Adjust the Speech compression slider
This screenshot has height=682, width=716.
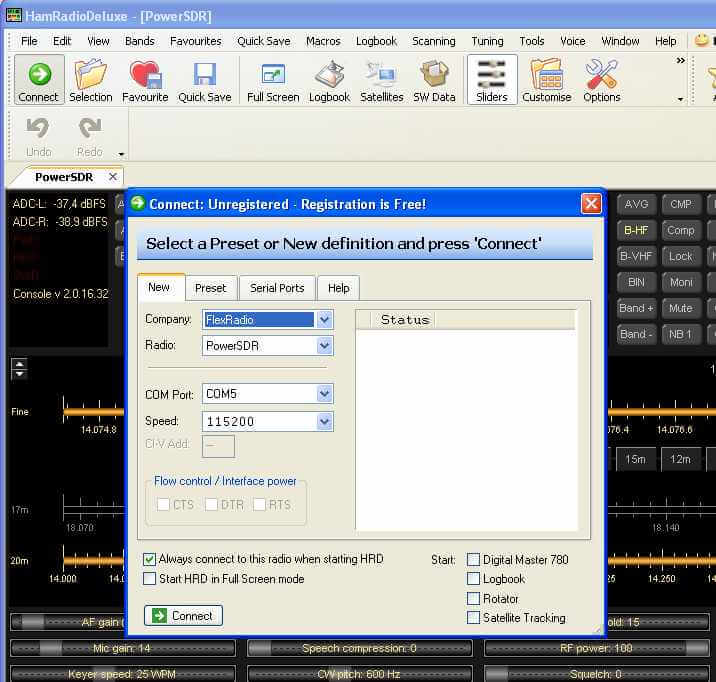point(359,648)
